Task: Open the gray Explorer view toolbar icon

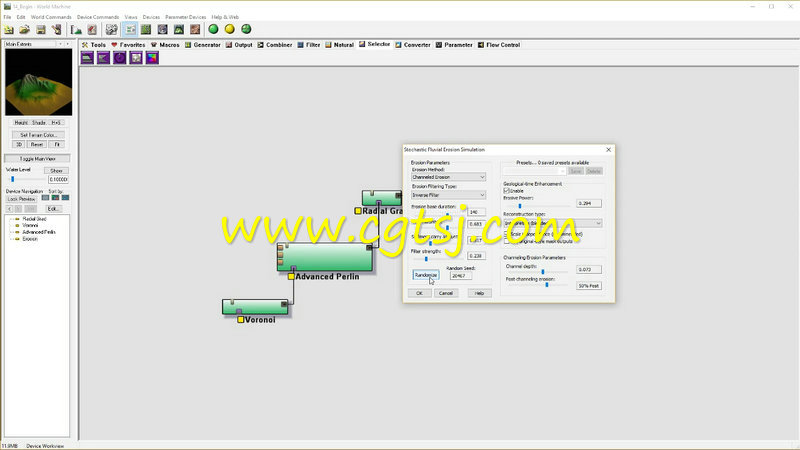Action: click(x=162, y=30)
